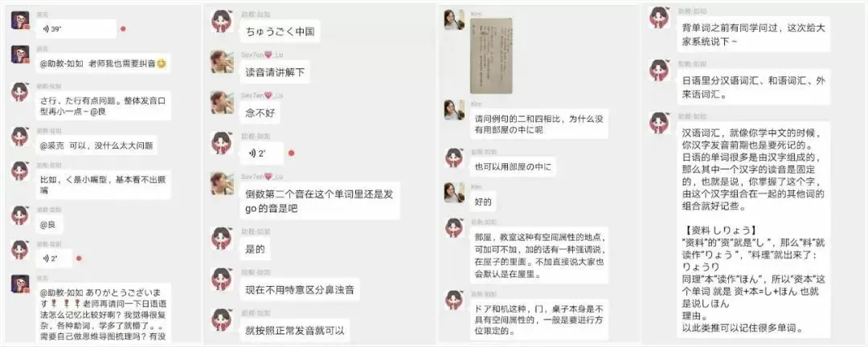This screenshot has width=868, height=347.
Task: Play the 2-second voice message under @良
Action: (x=55, y=259)
